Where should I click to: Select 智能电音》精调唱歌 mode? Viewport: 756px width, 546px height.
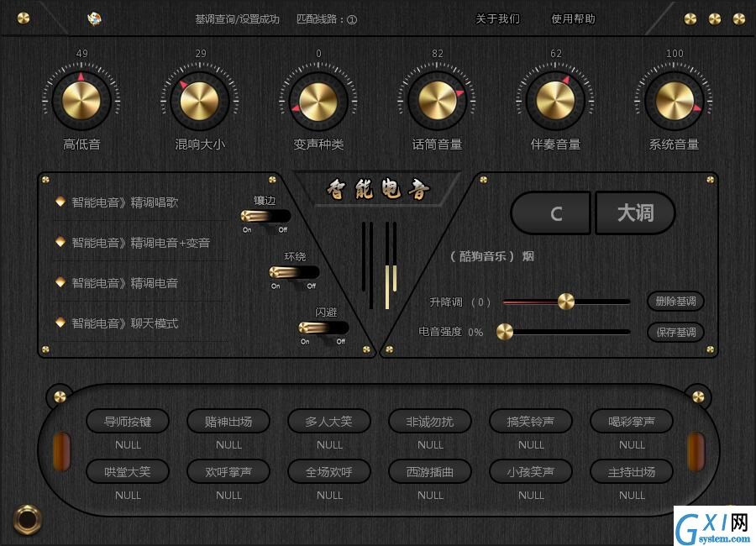pos(125,202)
